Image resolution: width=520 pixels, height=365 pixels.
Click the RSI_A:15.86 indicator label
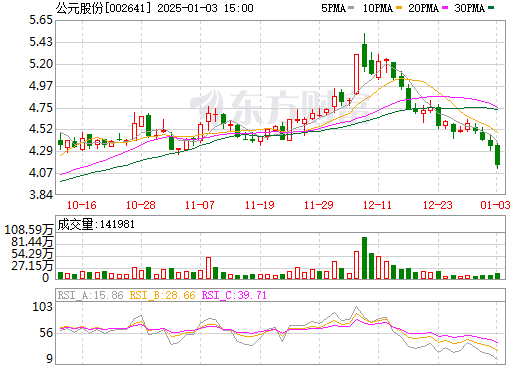tap(90, 295)
